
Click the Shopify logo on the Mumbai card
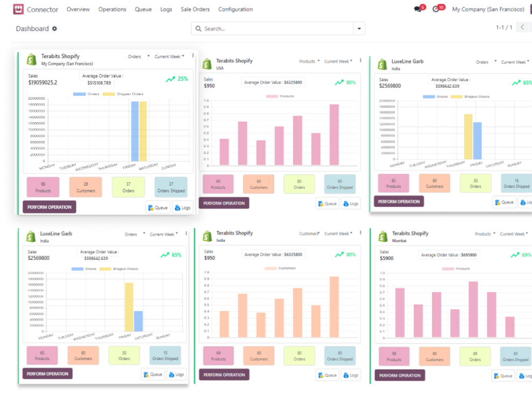383,237
